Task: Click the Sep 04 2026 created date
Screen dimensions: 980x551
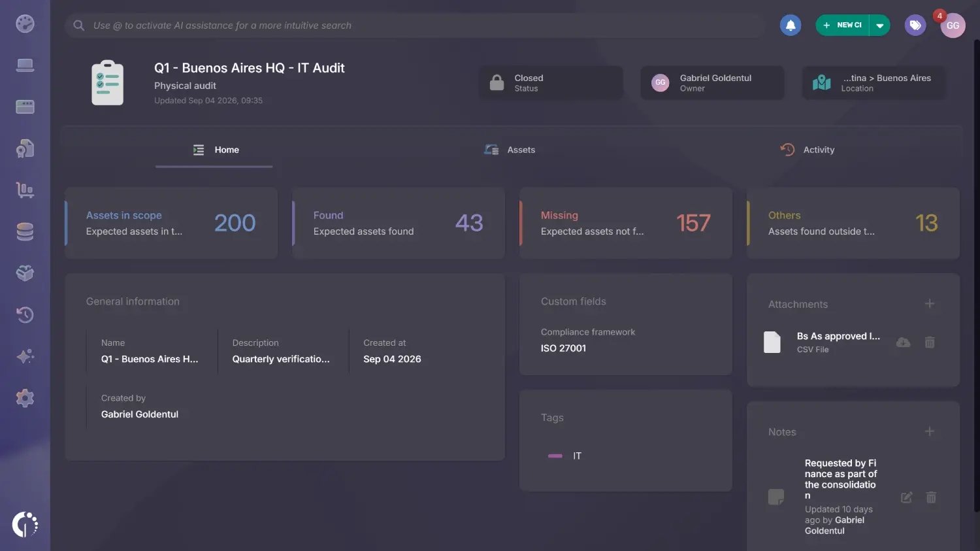Action: pos(392,359)
